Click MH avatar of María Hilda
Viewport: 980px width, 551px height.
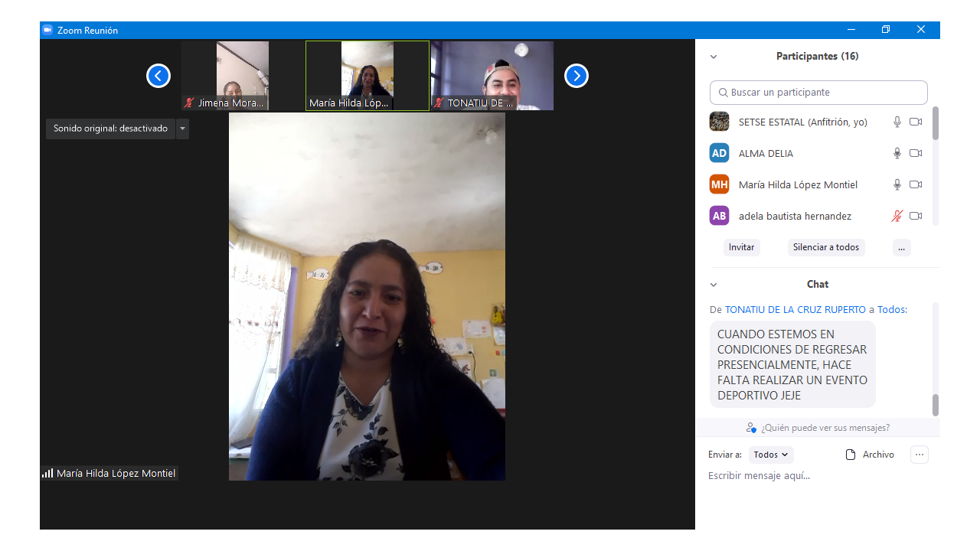pyautogui.click(x=719, y=184)
